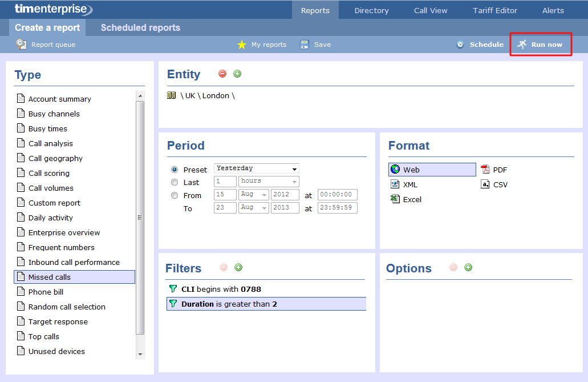The image size is (588, 382).
Task: Select the Last period radio button
Action: 175,182
